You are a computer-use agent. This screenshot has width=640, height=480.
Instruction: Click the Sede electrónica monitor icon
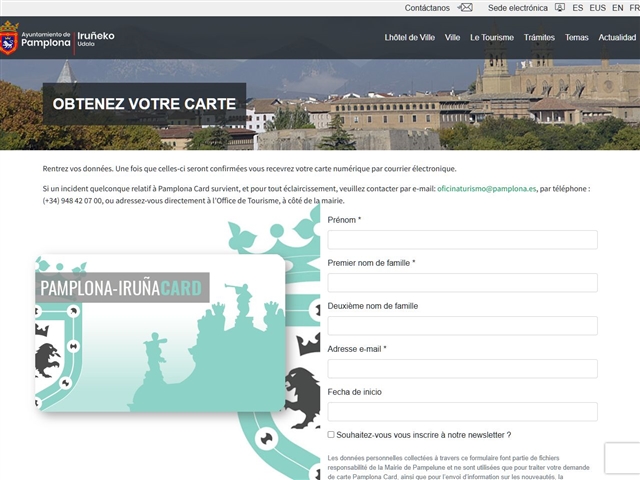point(560,8)
